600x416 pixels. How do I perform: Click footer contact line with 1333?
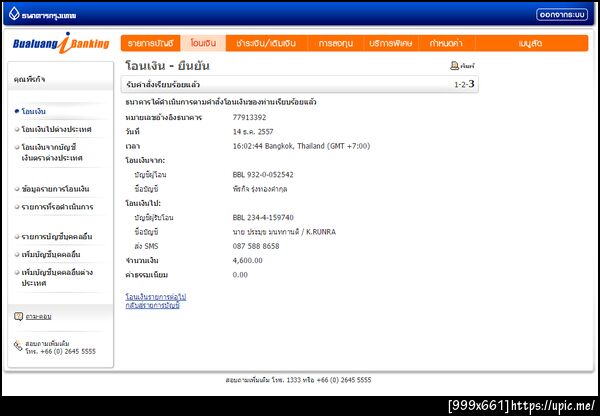pos(298,380)
